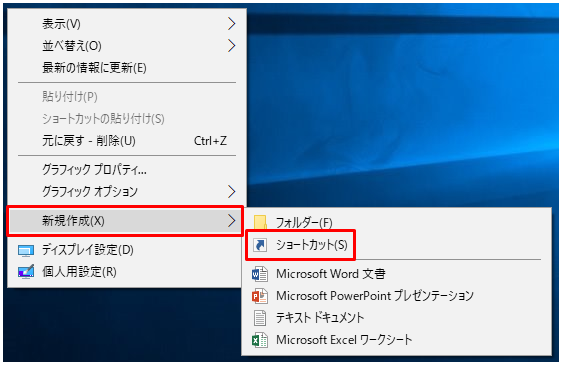The width and height of the screenshot is (564, 366).
Task: Create a new ショートカット(S)
Action: pos(396,245)
